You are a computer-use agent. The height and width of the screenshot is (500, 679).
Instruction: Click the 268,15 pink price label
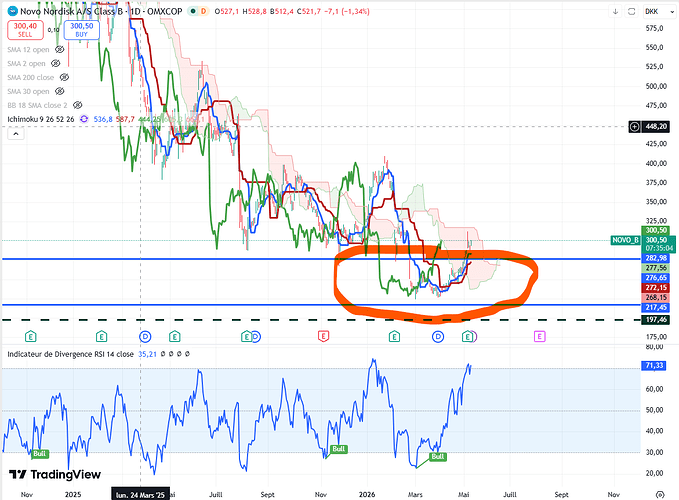click(656, 297)
